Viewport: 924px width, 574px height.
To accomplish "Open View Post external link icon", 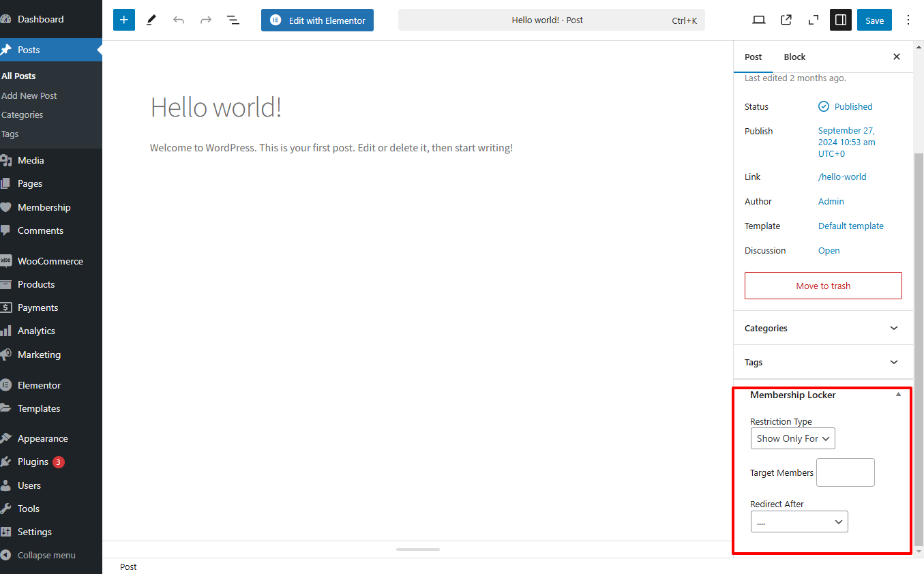I will click(786, 20).
